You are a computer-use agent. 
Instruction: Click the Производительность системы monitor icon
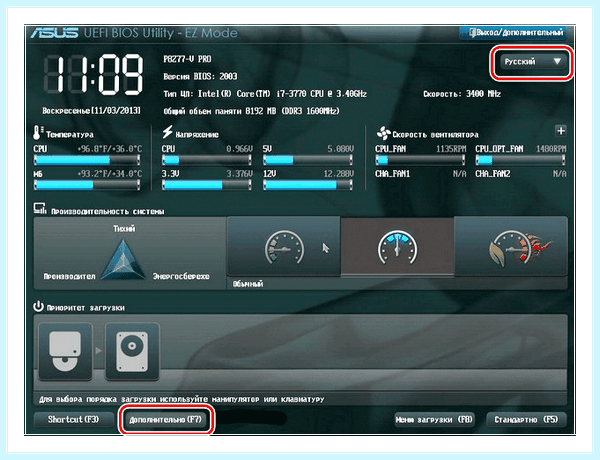coord(39,209)
